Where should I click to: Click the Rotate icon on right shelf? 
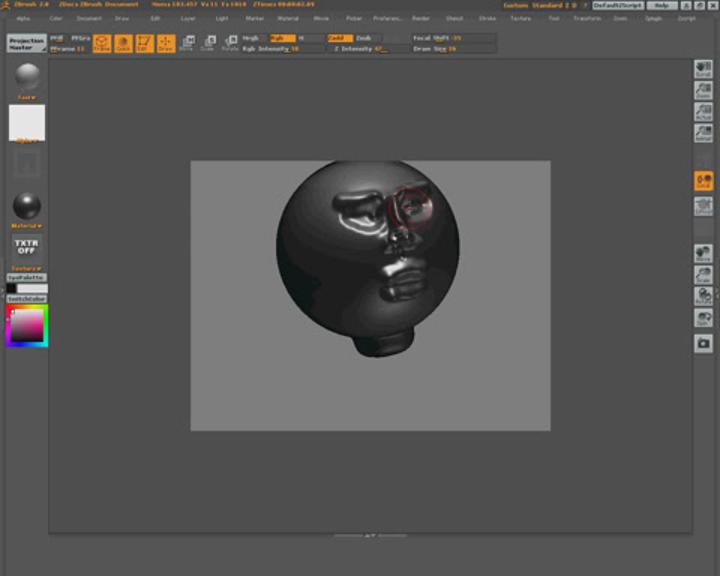[703, 296]
